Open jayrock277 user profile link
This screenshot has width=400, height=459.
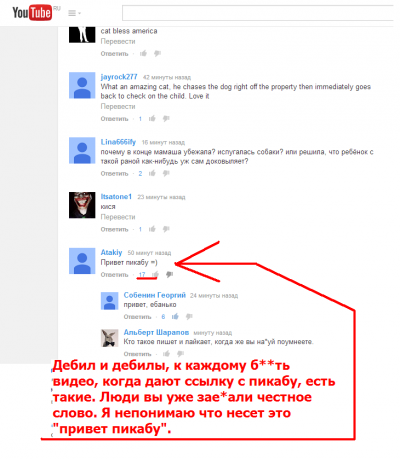point(119,77)
